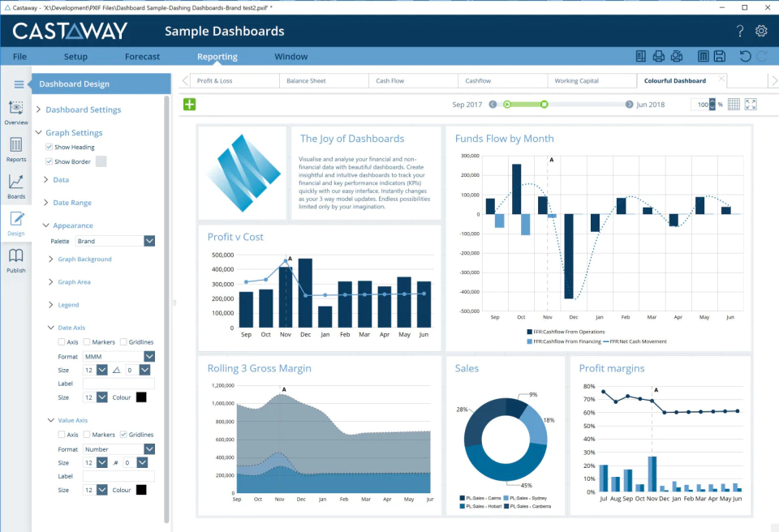779x532 pixels.
Task: Open the Overview sidebar icon
Action: coord(16,112)
